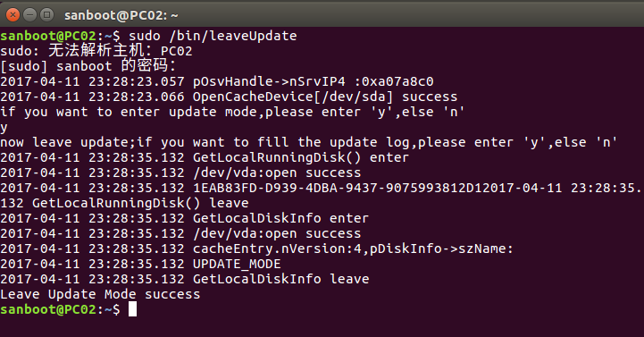Close the sanboot@PC02 terminal window
644x337 pixels.
(13, 15)
